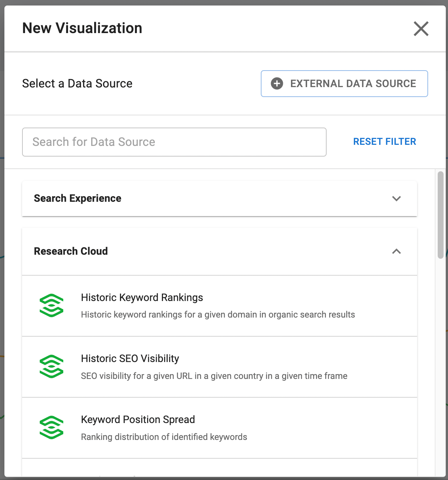Click the Keyword Position Spread green icon

(51, 427)
